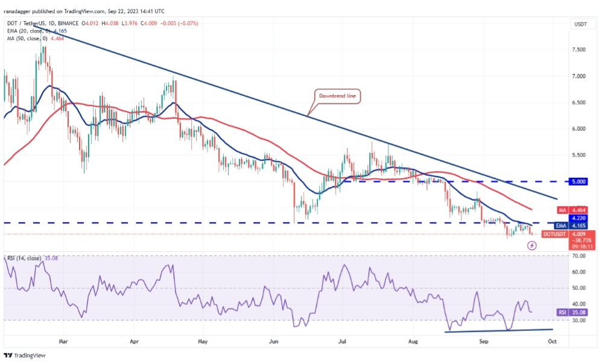602x364 pixels.
Task: Click the 70.00 level on RSI scale
Action: pyautogui.click(x=580, y=256)
